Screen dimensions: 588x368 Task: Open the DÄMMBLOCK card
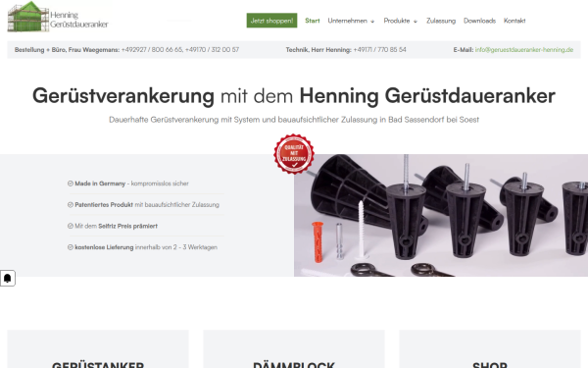click(x=294, y=349)
